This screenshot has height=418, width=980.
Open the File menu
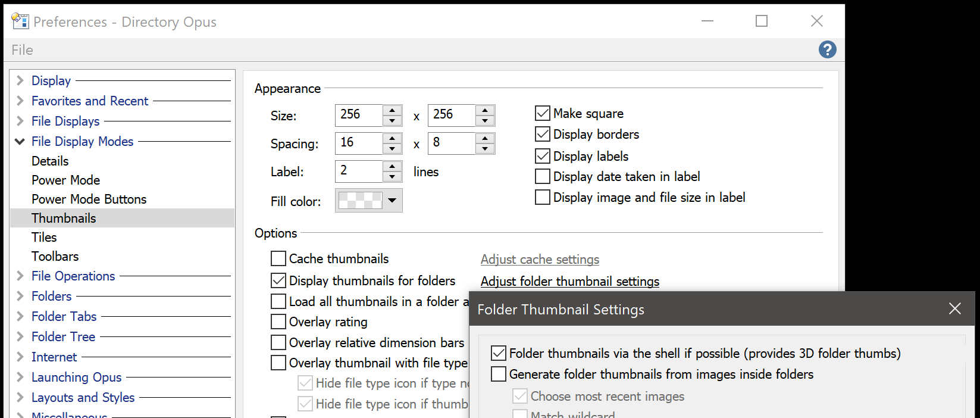click(22, 50)
